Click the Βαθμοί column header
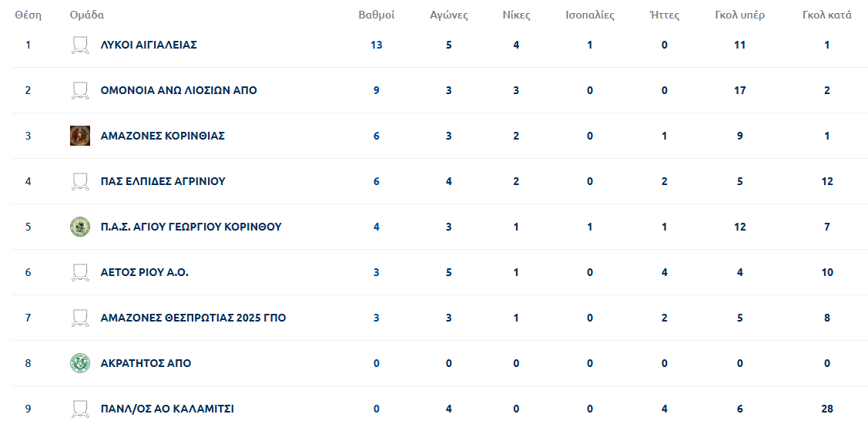The height and width of the screenshot is (431, 868). click(377, 15)
